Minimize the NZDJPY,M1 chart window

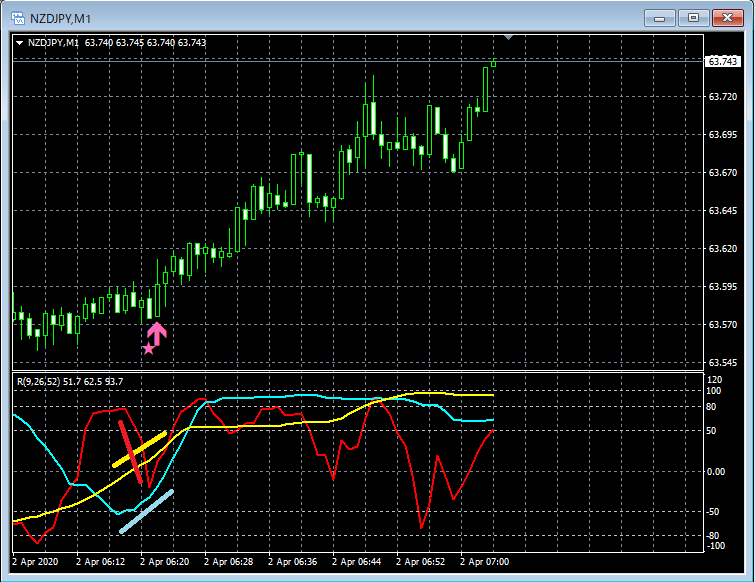click(x=660, y=18)
